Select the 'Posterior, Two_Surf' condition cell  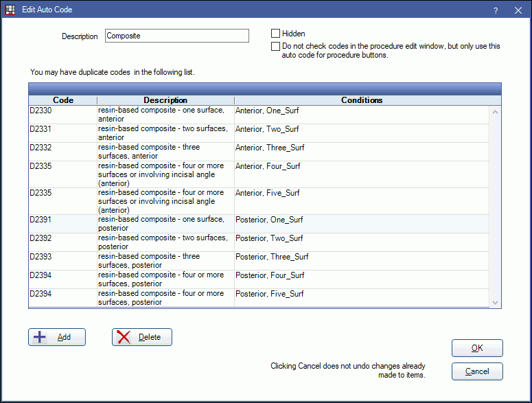[362, 242]
